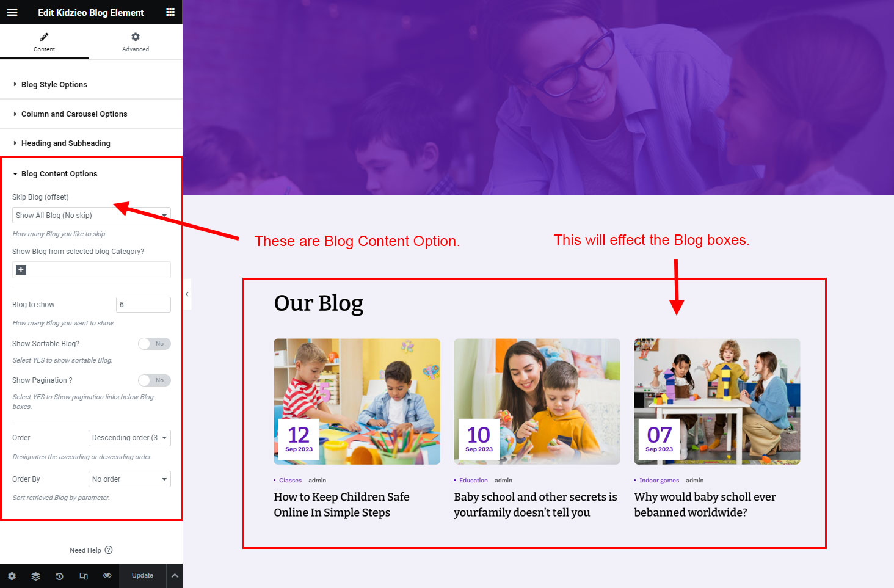Click the Update button
The image size is (894, 588).
[142, 576]
